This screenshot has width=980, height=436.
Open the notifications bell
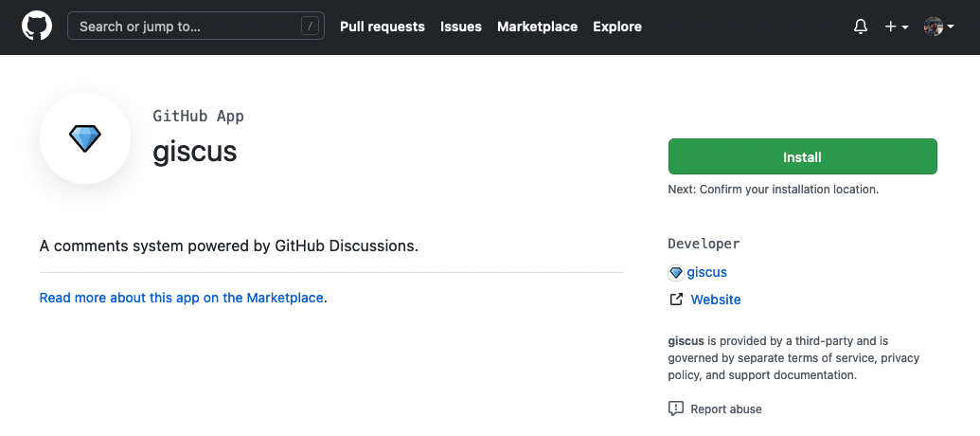pos(860,27)
